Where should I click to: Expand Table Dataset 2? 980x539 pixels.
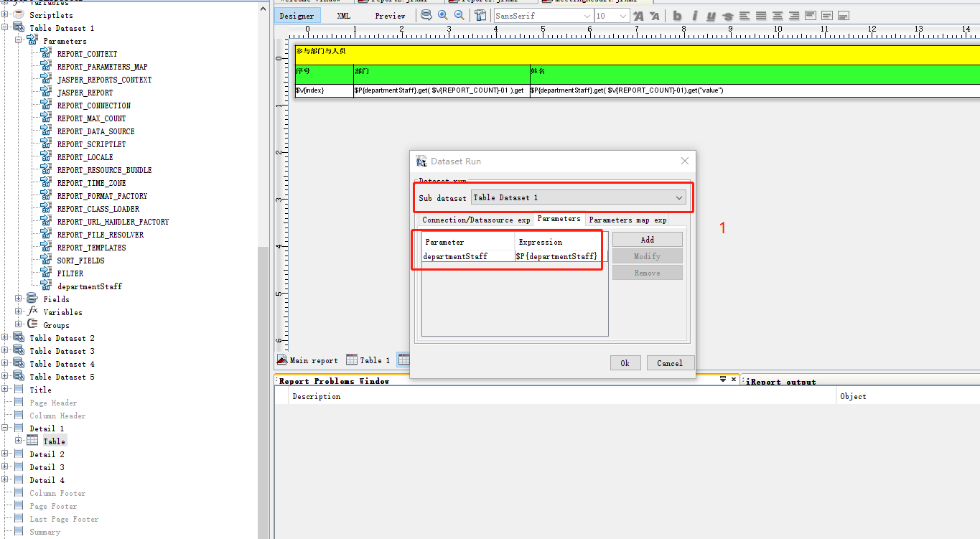(x=5, y=338)
